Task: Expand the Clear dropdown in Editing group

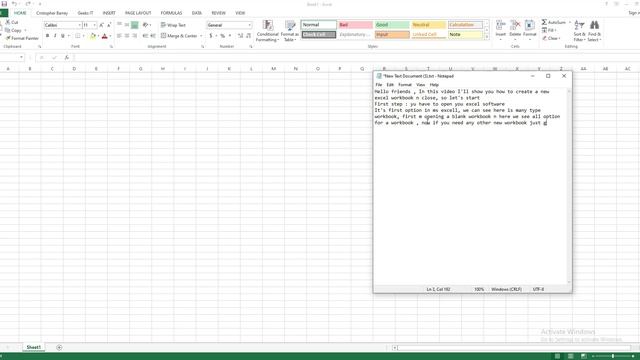Action: coord(559,38)
